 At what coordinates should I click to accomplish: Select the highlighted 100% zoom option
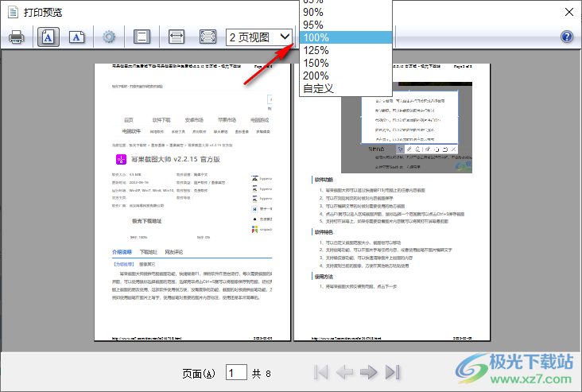[x=346, y=37]
